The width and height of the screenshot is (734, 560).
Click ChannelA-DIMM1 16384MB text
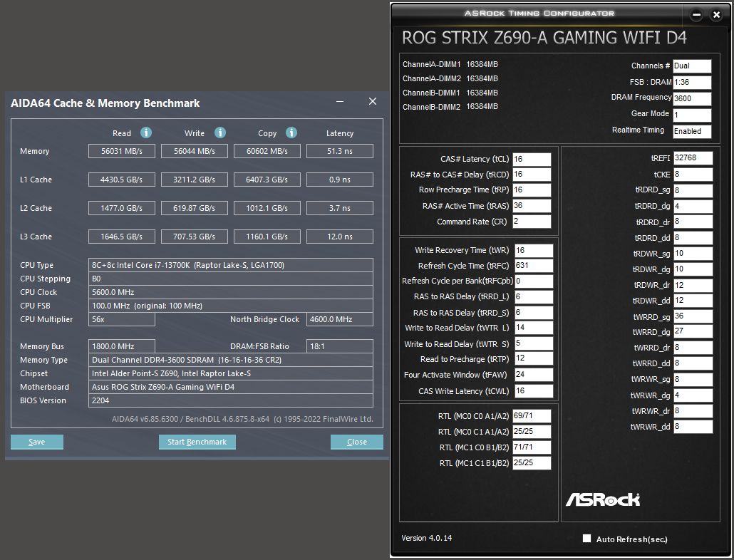[x=450, y=65]
